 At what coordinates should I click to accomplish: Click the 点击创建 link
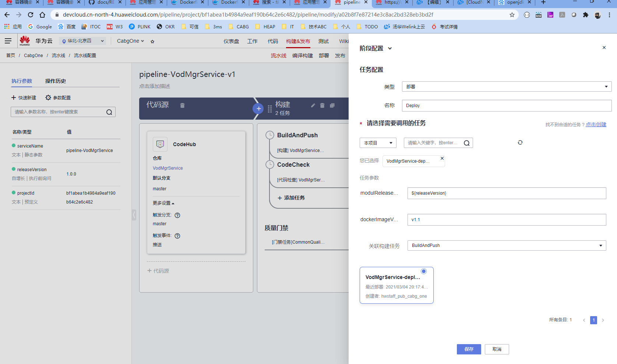coord(596,125)
